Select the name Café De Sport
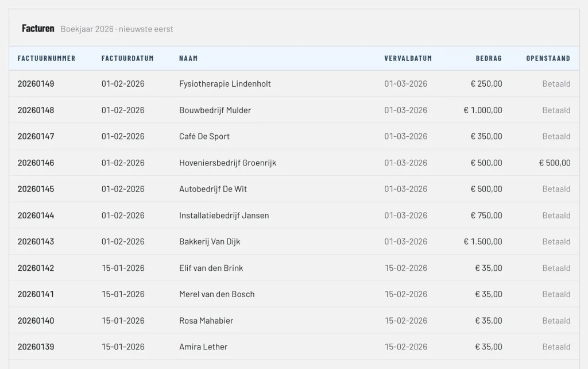 pyautogui.click(x=204, y=136)
